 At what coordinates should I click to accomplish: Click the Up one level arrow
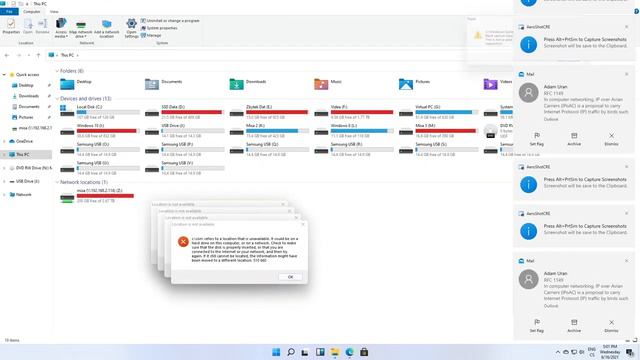coord(38,55)
